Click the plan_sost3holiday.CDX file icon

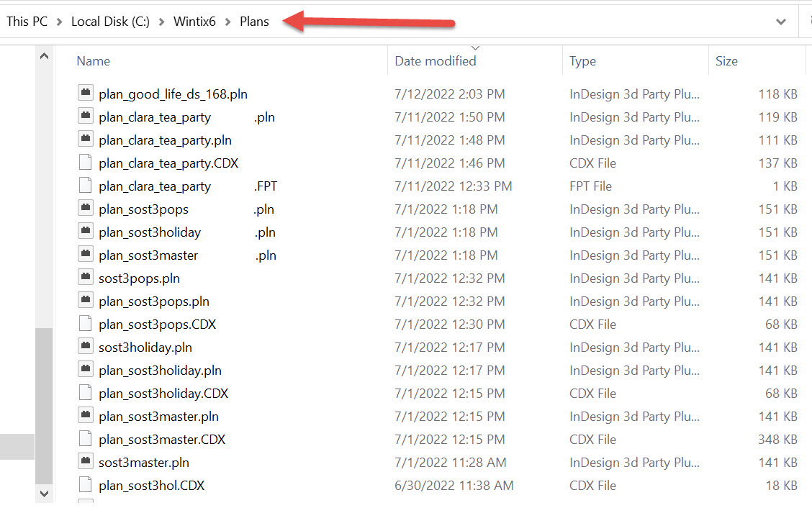(x=86, y=392)
